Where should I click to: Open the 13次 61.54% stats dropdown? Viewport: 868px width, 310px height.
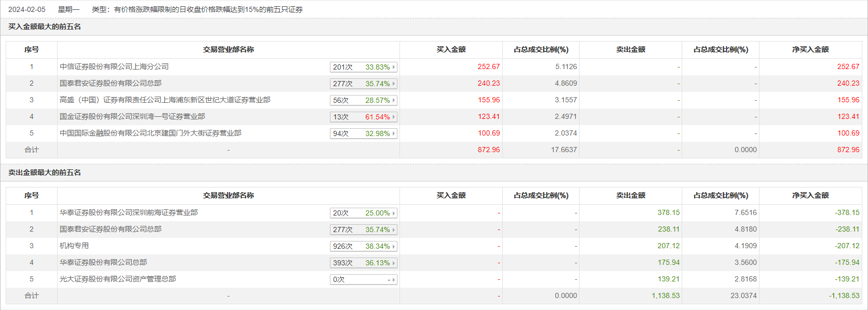point(363,117)
